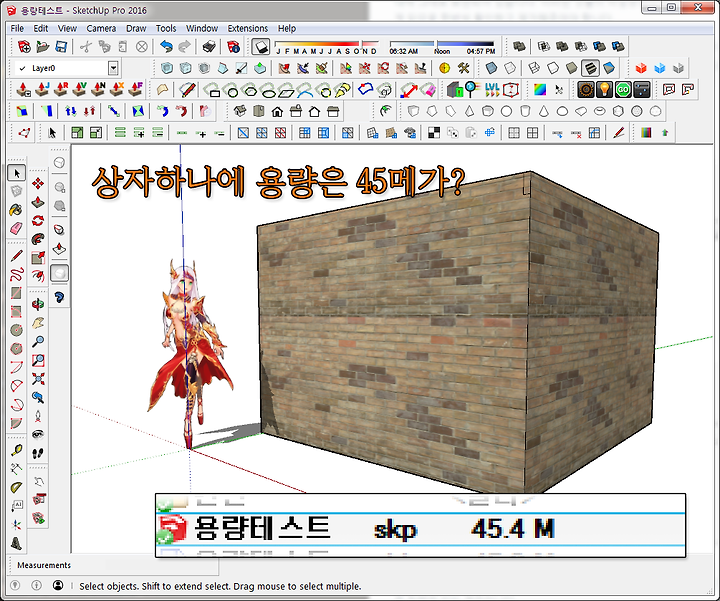This screenshot has width=720, height=601.
Task: Activate the Orbit tool
Action: (38, 304)
